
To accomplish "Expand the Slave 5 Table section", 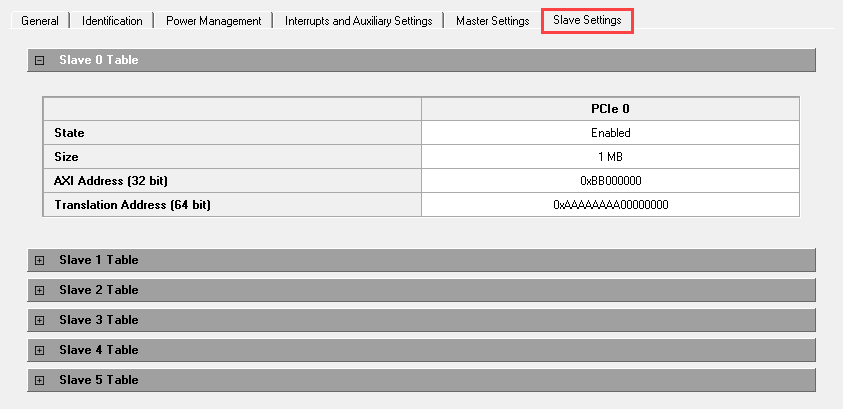I will [40, 380].
